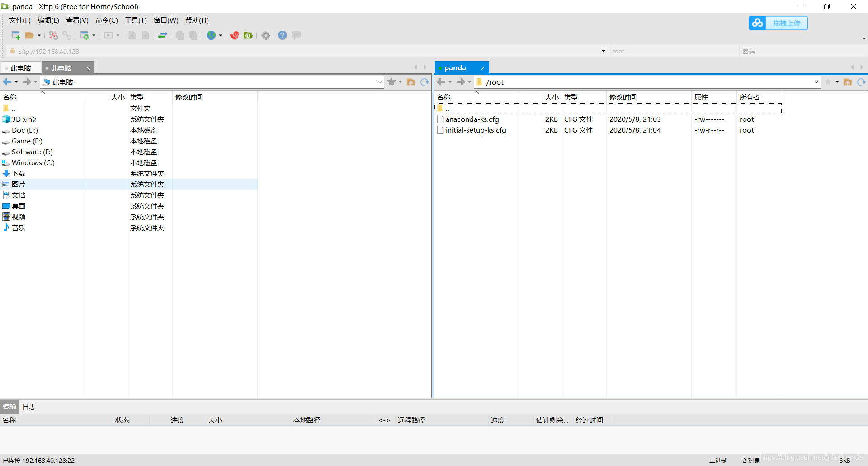
Task: Click the Help question mark icon
Action: [x=283, y=35]
